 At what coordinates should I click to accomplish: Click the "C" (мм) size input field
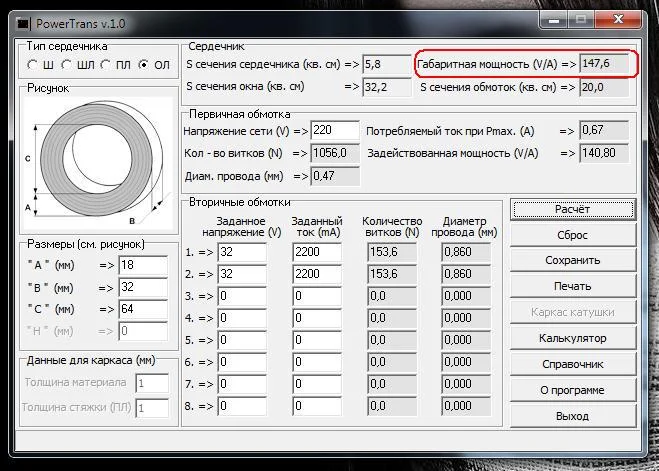coord(143,309)
